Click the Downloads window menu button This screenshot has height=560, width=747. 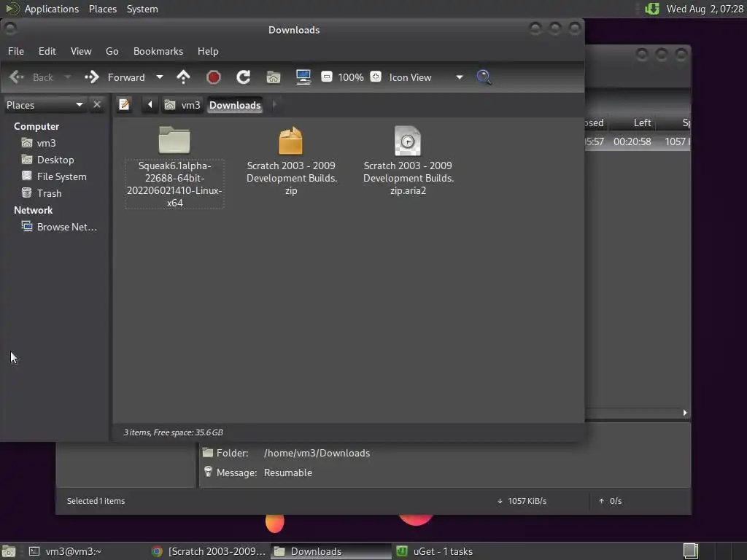pos(10,29)
